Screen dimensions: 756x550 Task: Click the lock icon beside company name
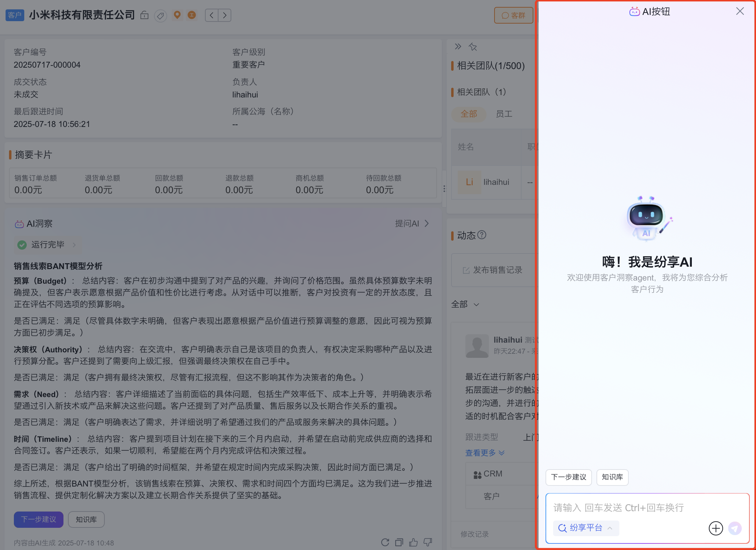144,15
